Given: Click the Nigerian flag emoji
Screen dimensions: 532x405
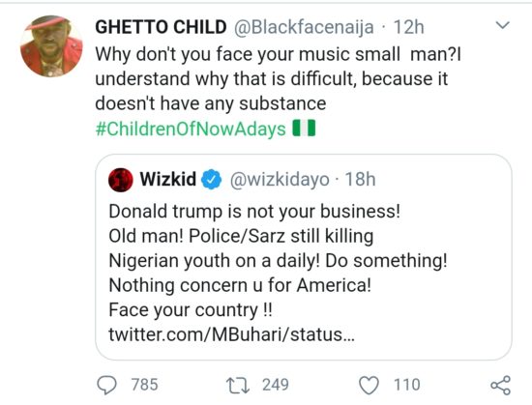Looking at the screenshot, I should [304, 129].
